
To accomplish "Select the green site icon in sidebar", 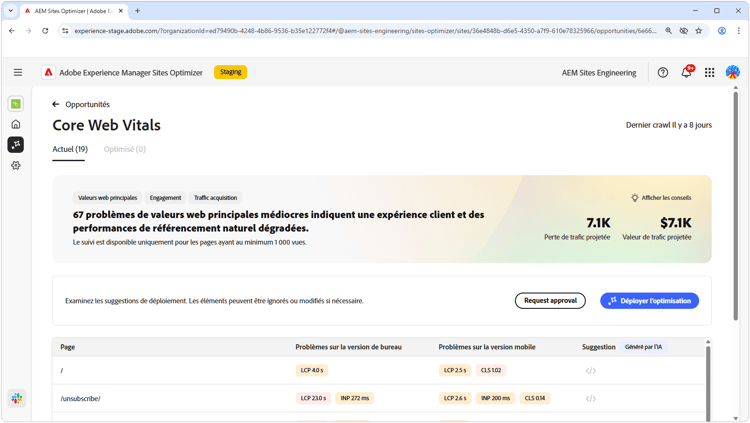I will 16,104.
